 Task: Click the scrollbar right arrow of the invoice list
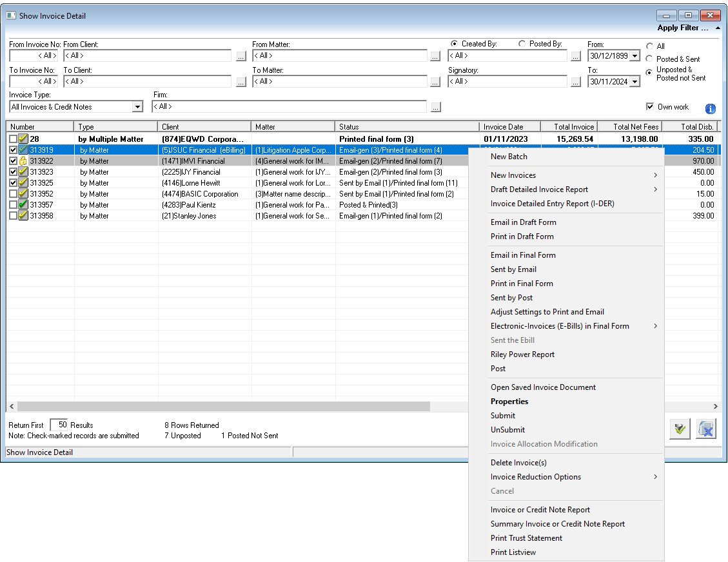point(716,407)
